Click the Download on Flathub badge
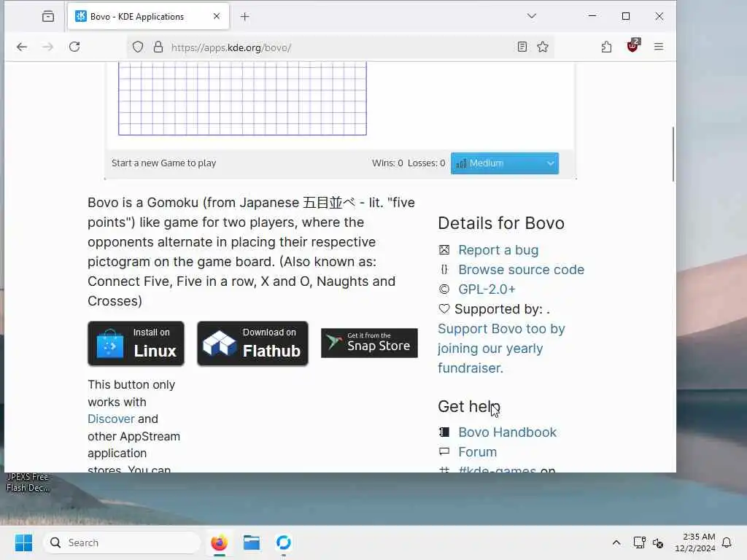747x560 pixels. point(252,343)
